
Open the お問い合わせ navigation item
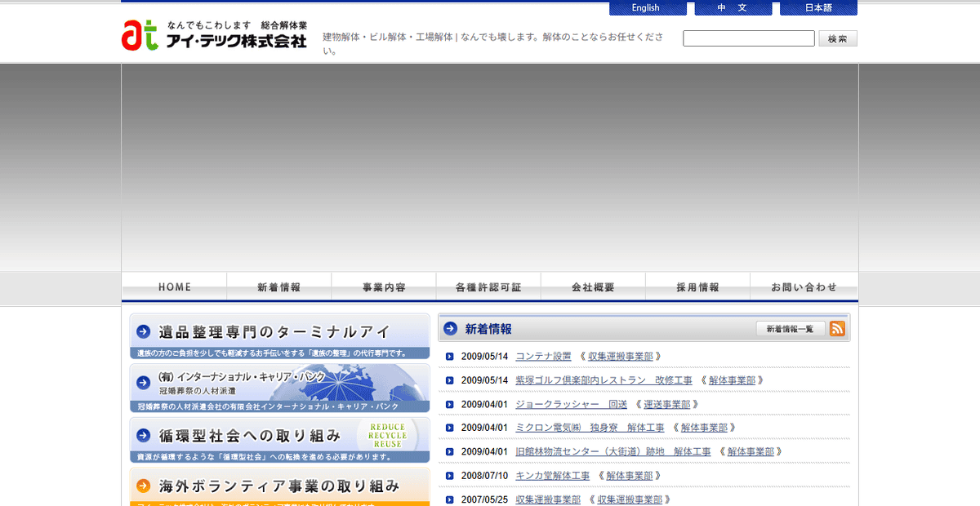click(803, 286)
